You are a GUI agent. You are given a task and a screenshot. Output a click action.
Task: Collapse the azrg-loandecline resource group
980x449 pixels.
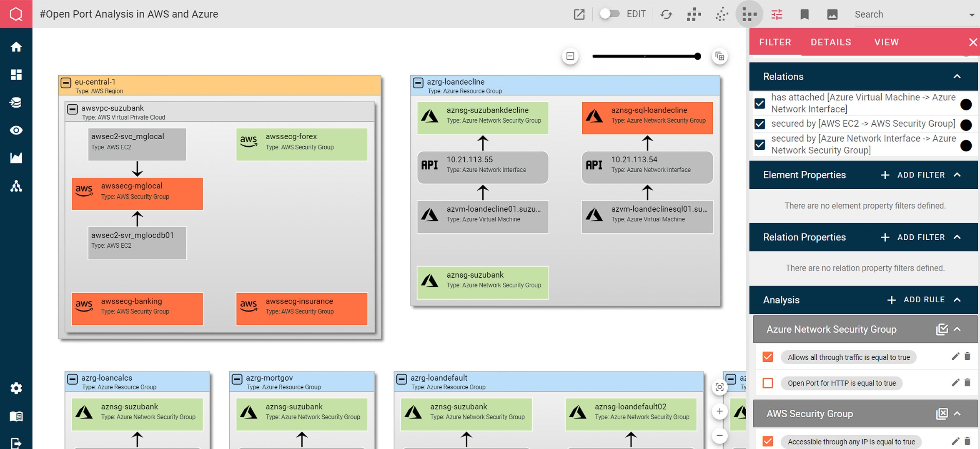click(x=418, y=83)
